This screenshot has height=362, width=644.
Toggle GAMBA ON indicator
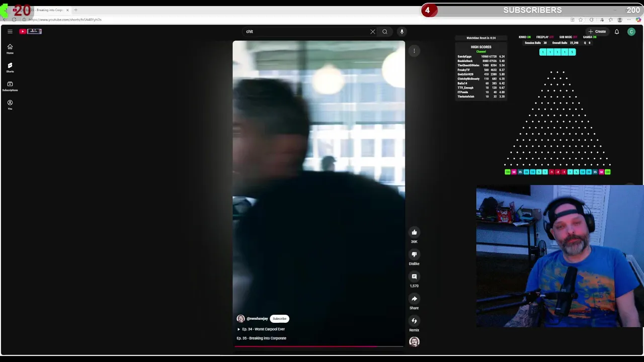[589, 37]
